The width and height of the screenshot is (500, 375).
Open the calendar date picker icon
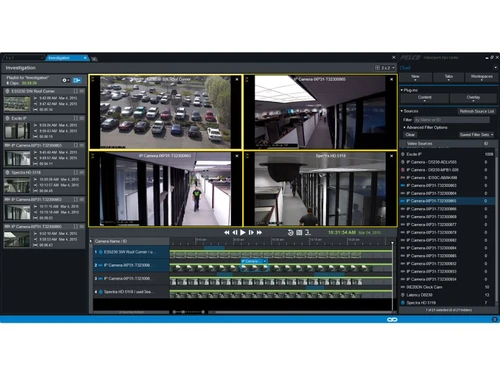pos(299,232)
